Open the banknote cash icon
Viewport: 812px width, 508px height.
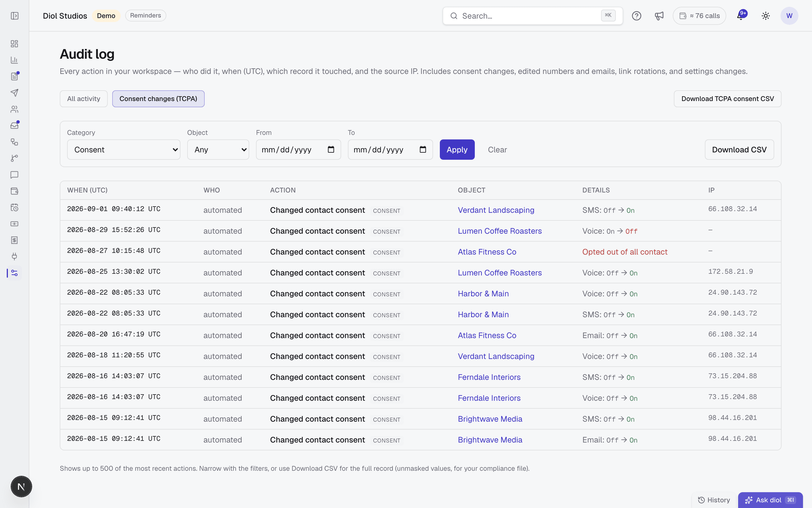click(14, 224)
